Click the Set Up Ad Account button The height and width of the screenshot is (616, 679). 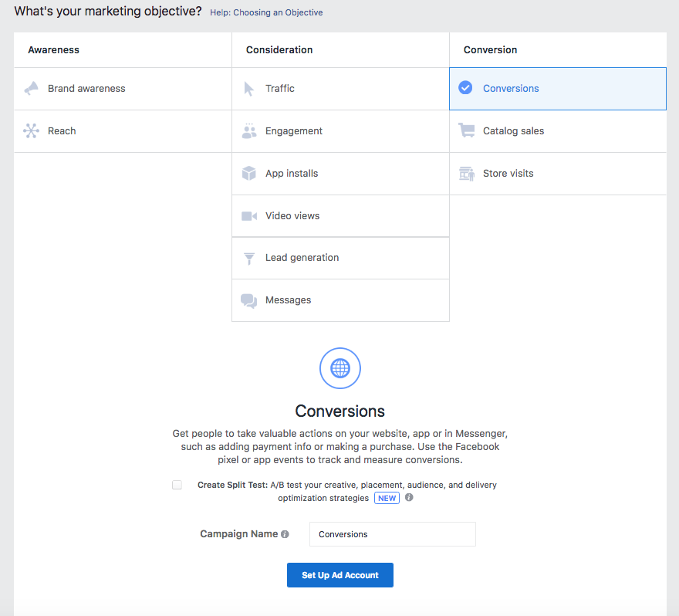(340, 575)
